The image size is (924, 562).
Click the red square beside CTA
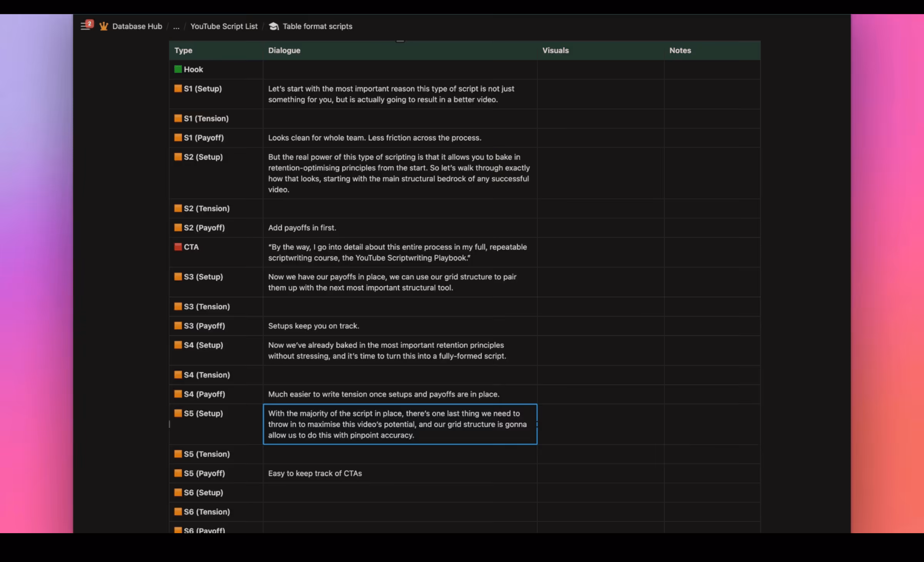[178, 247]
